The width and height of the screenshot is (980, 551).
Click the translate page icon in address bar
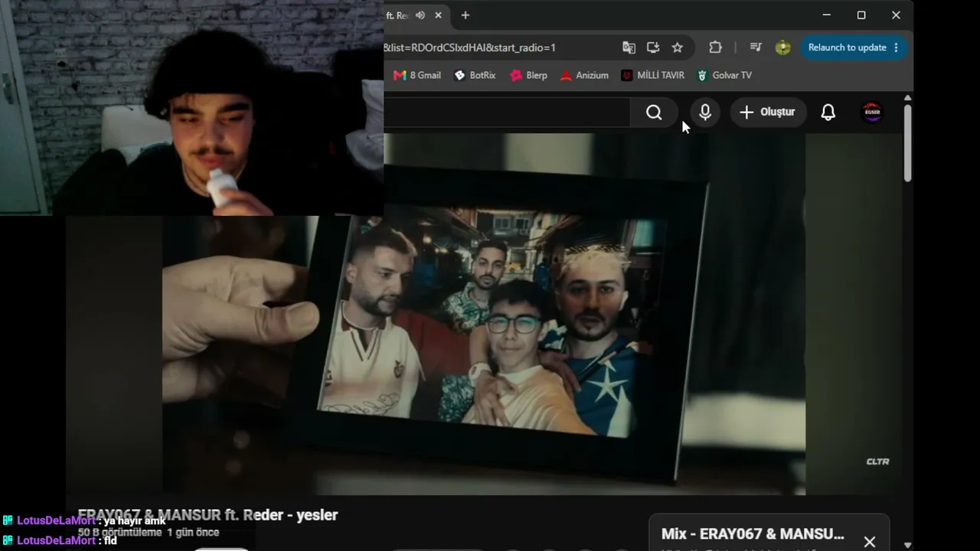pos(629,47)
